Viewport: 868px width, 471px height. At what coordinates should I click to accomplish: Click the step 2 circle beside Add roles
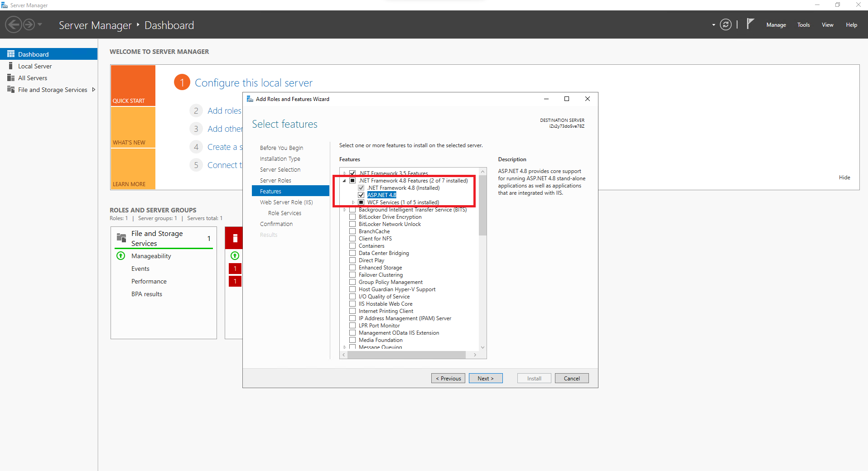point(196,111)
